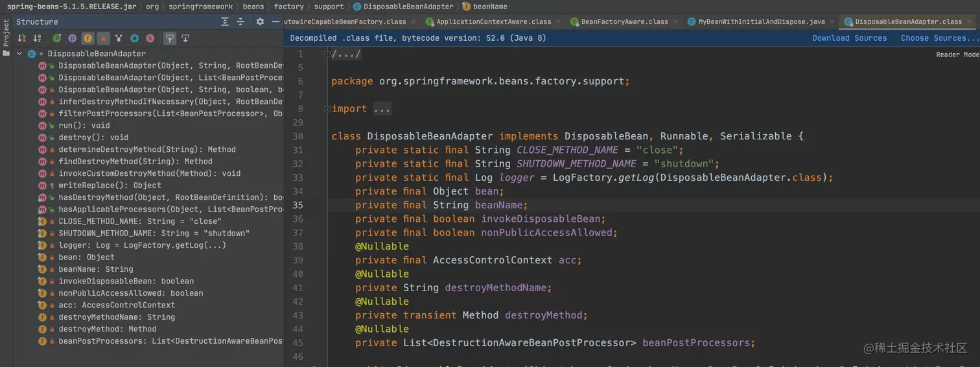The width and height of the screenshot is (980, 367).
Task: Close the MyBeanWithInitialAndDispose.java tab
Action: click(x=832, y=21)
